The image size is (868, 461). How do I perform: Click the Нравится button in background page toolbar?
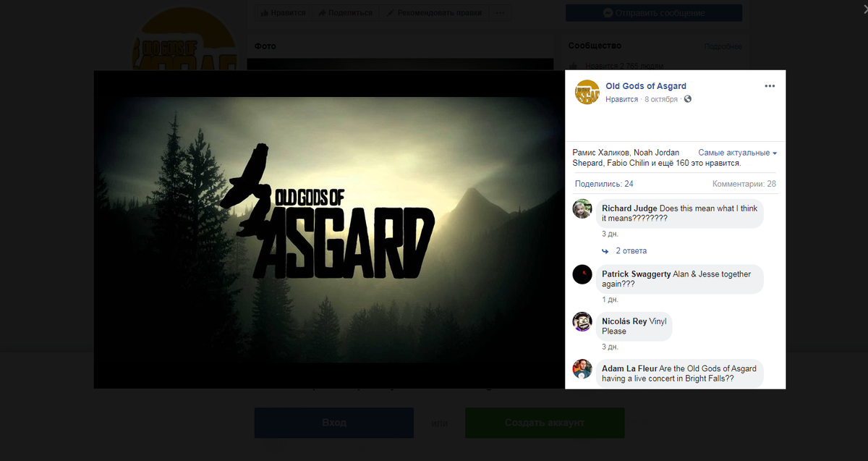(283, 13)
